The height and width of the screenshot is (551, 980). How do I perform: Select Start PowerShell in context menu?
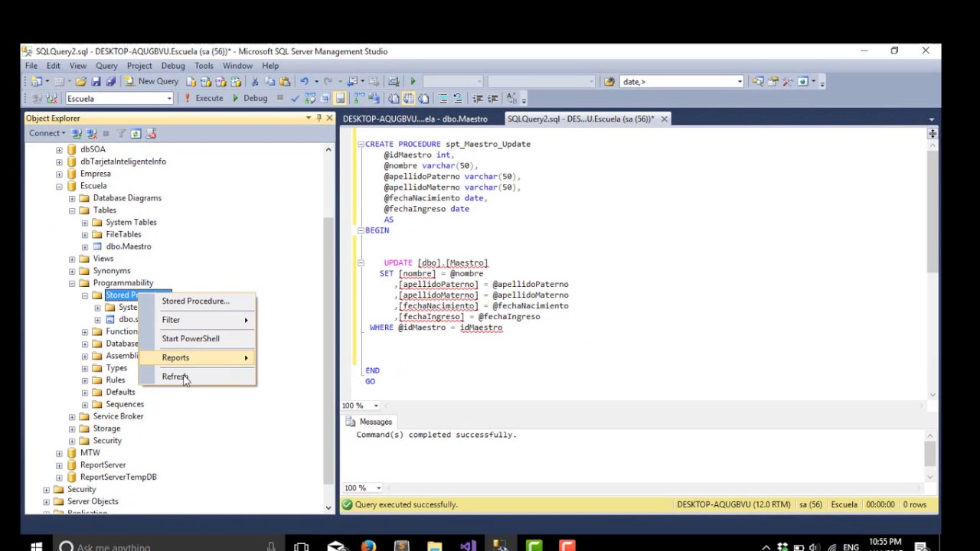[x=197, y=338]
